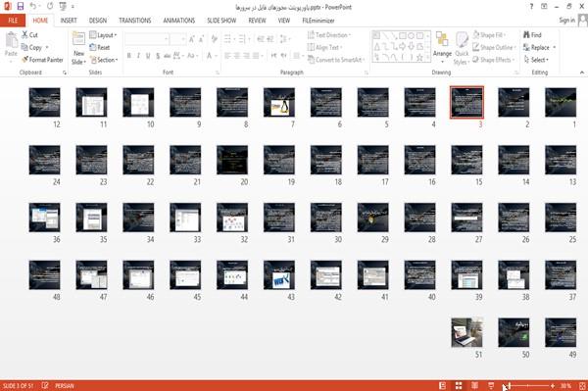The height and width of the screenshot is (391, 588).
Task: Open Layout dropdown
Action: pos(103,35)
